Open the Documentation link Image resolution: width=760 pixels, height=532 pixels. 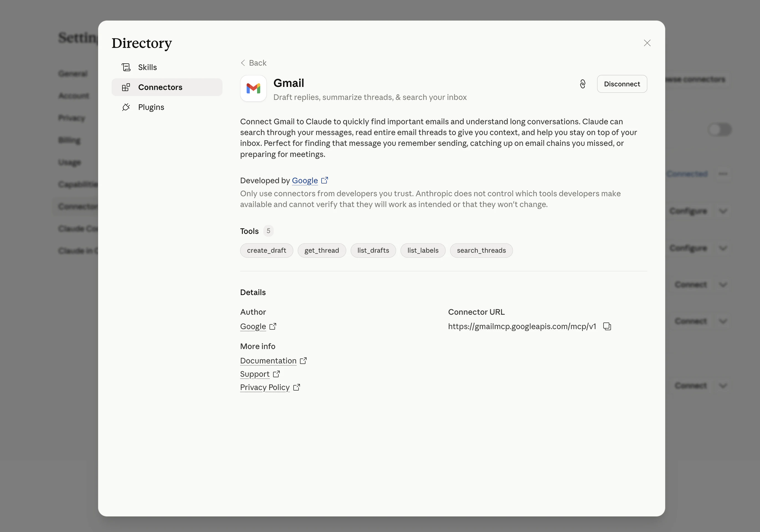[268, 361]
